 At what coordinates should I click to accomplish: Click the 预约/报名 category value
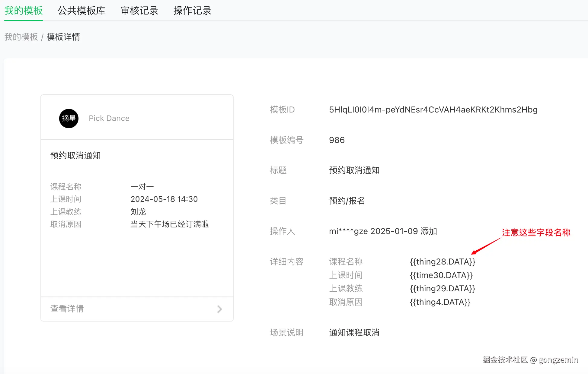(x=347, y=201)
